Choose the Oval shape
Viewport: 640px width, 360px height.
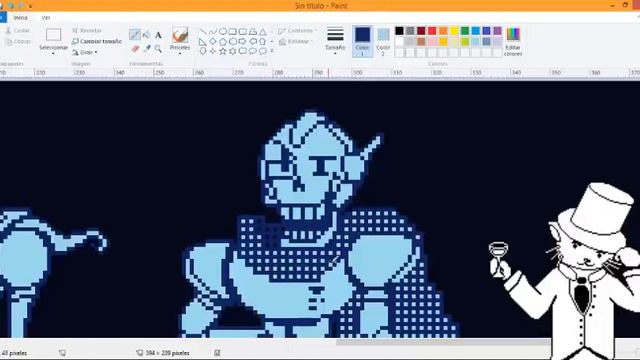tap(223, 32)
